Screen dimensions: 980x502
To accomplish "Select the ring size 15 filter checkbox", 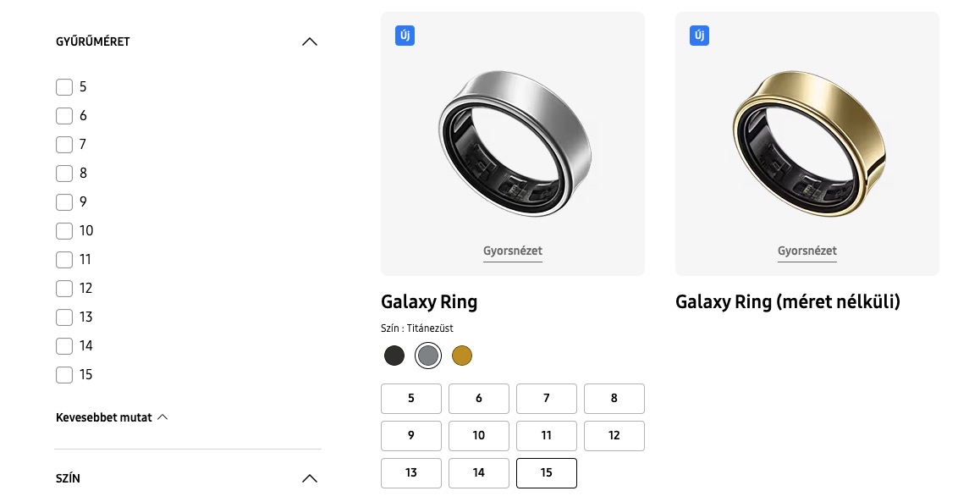I will coord(64,375).
